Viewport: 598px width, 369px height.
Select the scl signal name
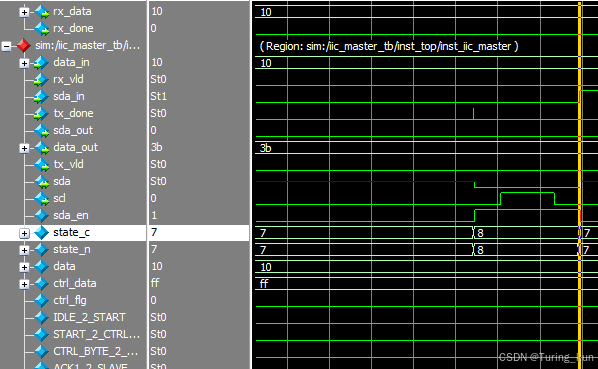click(59, 198)
